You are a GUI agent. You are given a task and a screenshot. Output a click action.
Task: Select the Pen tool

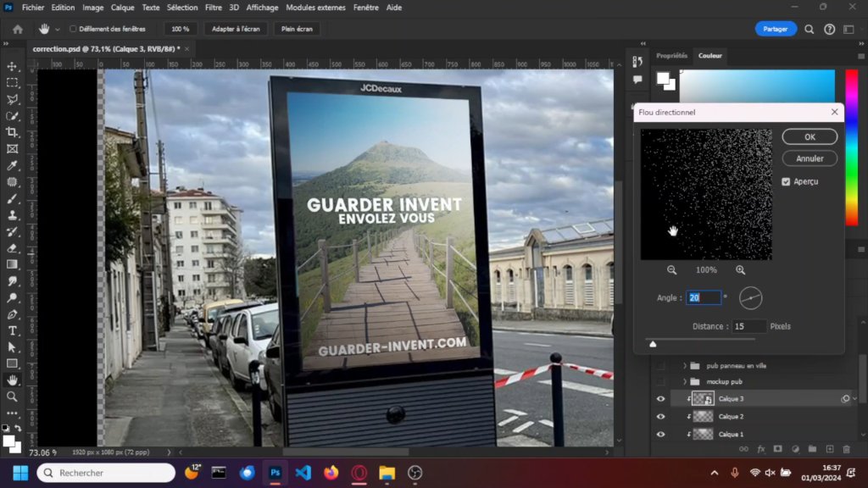click(12, 314)
